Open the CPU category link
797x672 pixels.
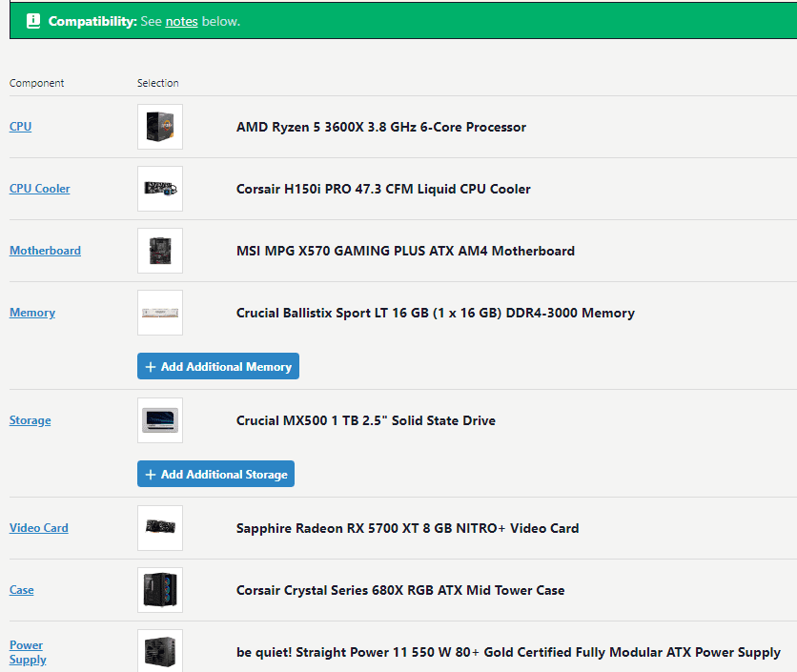tap(20, 127)
